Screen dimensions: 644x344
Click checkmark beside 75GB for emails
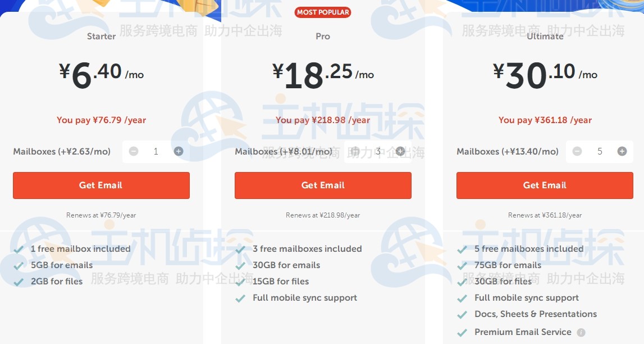[x=463, y=265]
